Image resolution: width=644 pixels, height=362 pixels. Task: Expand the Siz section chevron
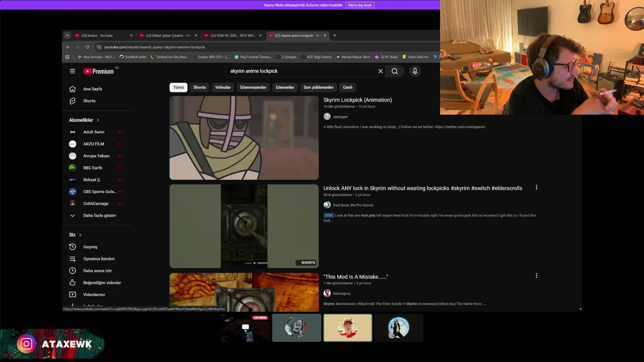click(80, 235)
